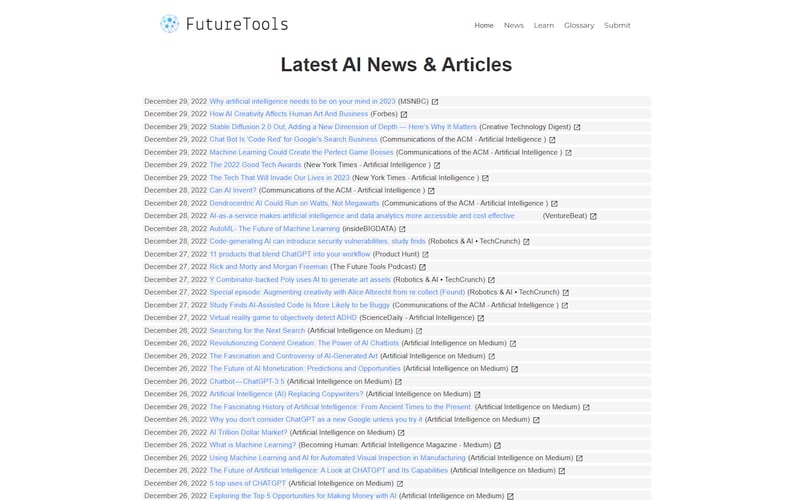Image resolution: width=800 pixels, height=500 pixels.
Task: Open 'Why artificial intelligence needs to be on your mind' article
Action: pyautogui.click(x=303, y=102)
